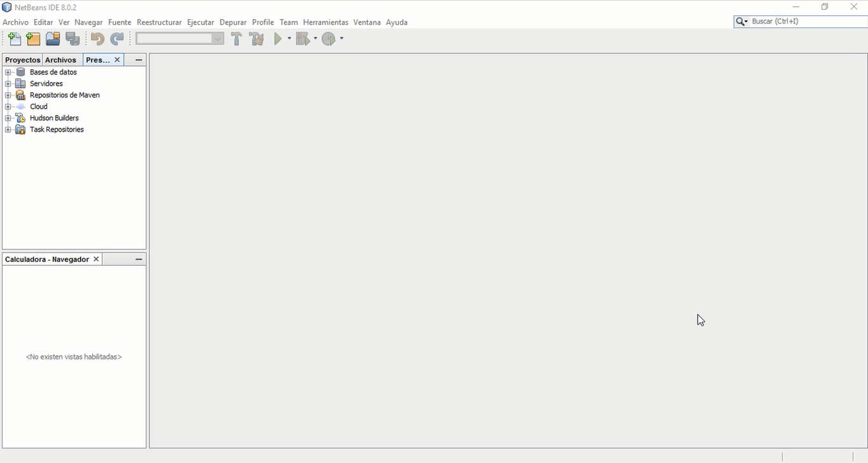Click the Repositorios de Maven icon
The image size is (868, 463).
(21, 95)
